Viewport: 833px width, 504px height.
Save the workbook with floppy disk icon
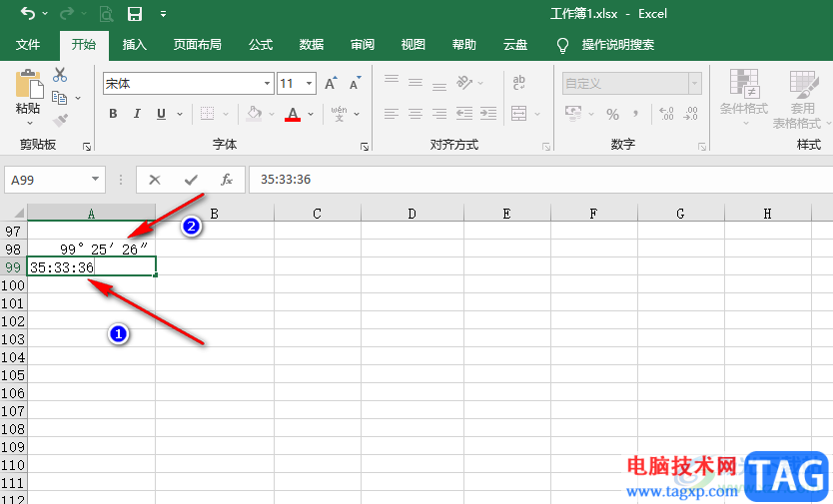pos(135,14)
